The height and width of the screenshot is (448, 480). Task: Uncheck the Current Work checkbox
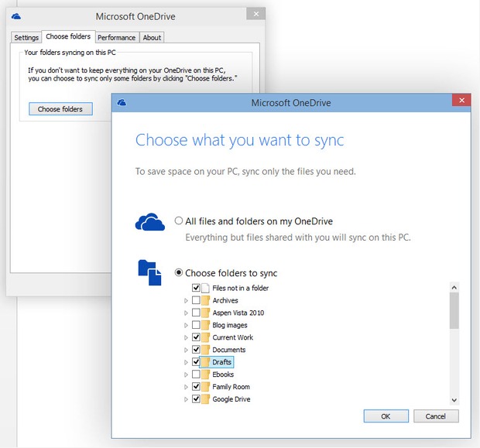click(x=196, y=337)
